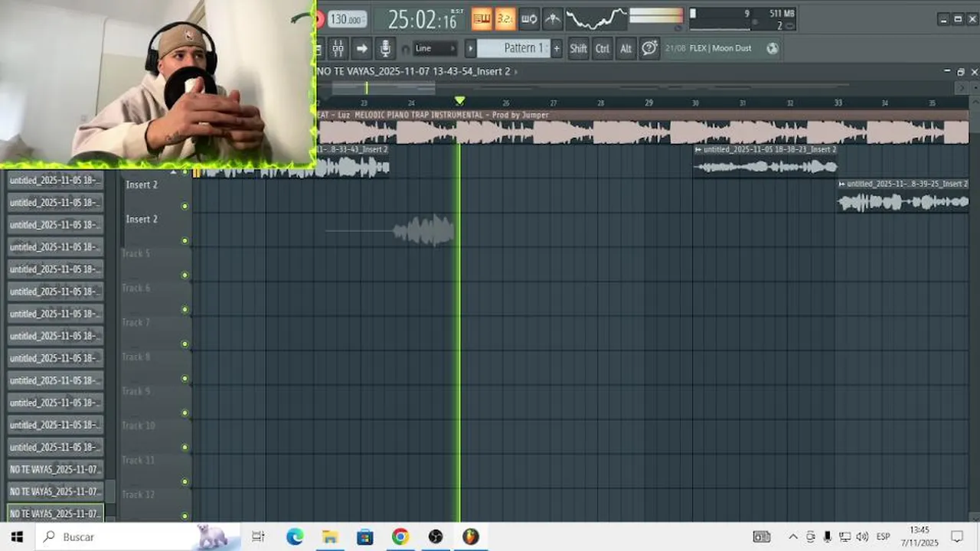Click the CPU and 511 MB memory panel

(742, 19)
